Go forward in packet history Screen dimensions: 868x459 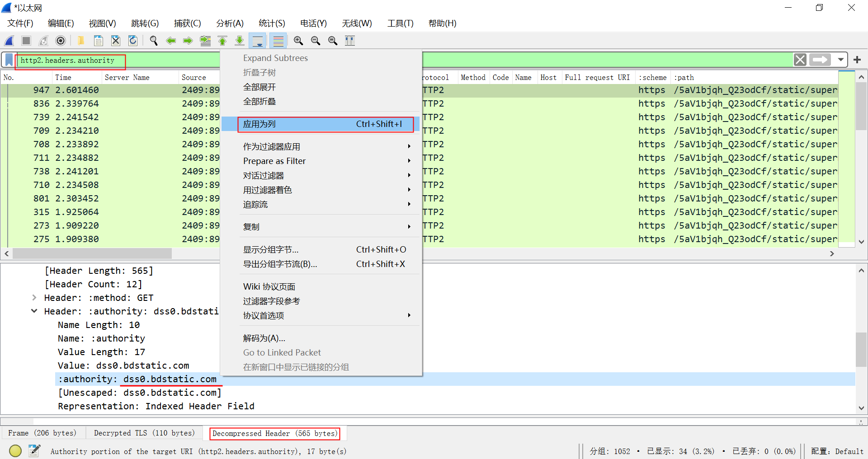[x=188, y=41]
